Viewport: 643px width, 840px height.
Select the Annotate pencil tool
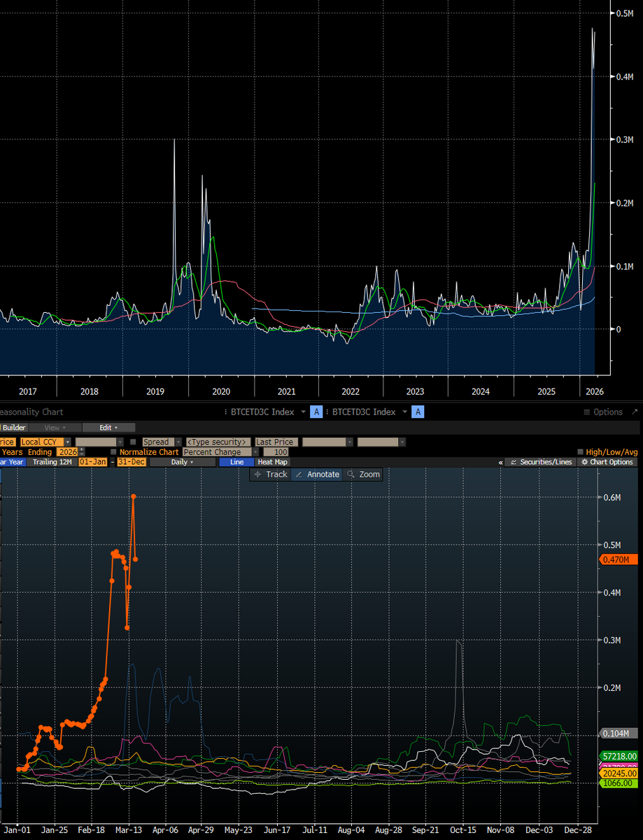(x=317, y=475)
